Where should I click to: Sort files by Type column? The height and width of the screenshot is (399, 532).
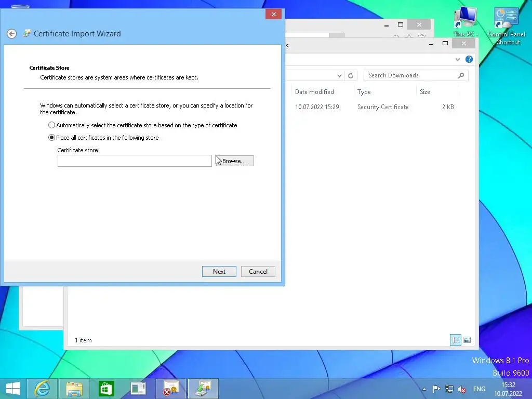click(x=385, y=92)
